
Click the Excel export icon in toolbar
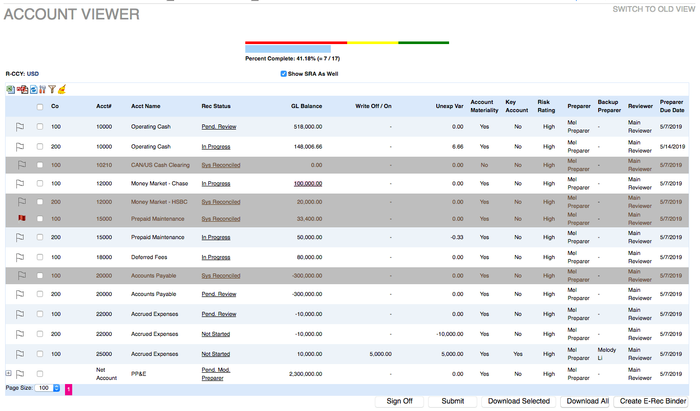[10, 89]
